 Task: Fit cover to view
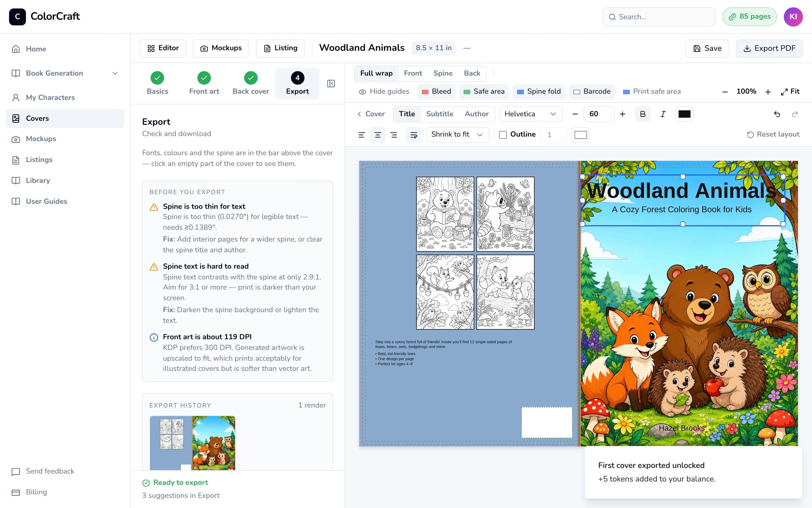coord(790,91)
